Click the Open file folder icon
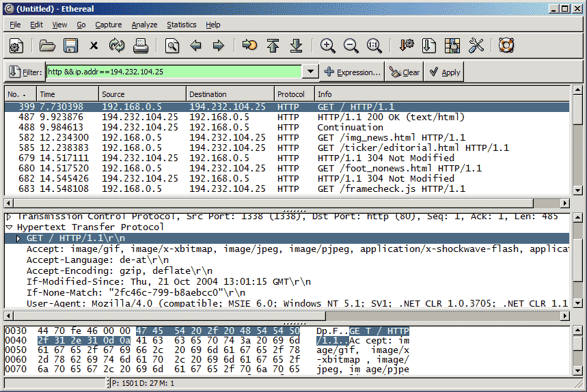This screenshot has height=392, width=587. [x=47, y=46]
